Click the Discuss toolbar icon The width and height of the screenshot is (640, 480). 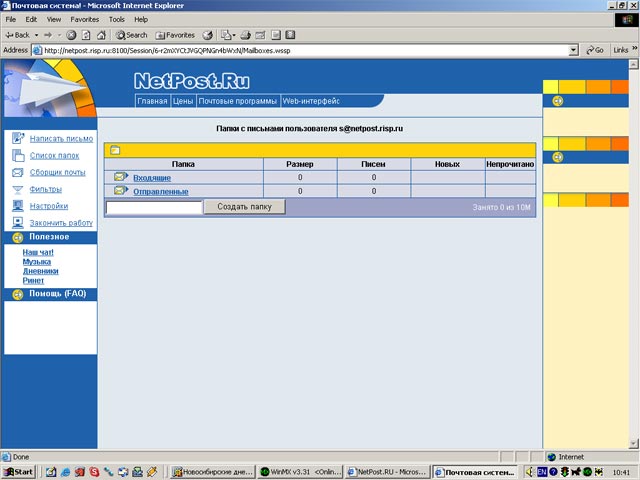[276, 35]
